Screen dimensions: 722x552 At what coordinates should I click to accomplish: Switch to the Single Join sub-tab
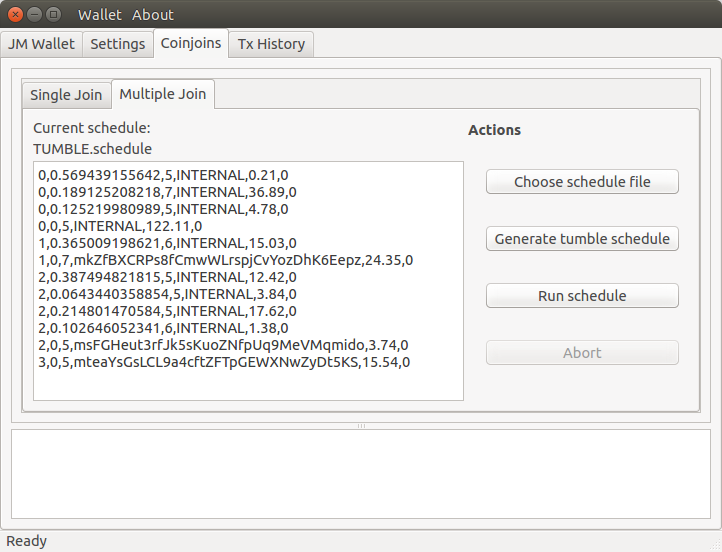(x=66, y=95)
